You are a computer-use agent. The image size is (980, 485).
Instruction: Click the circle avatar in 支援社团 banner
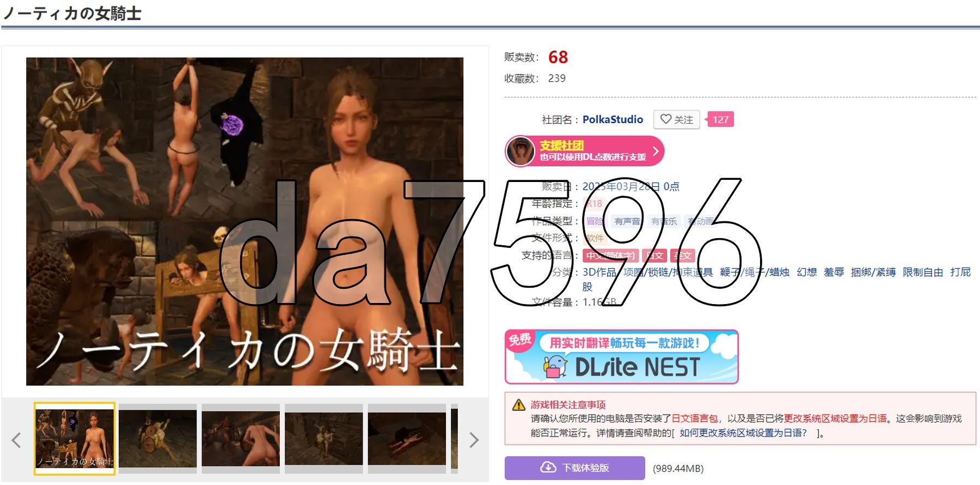click(x=520, y=151)
